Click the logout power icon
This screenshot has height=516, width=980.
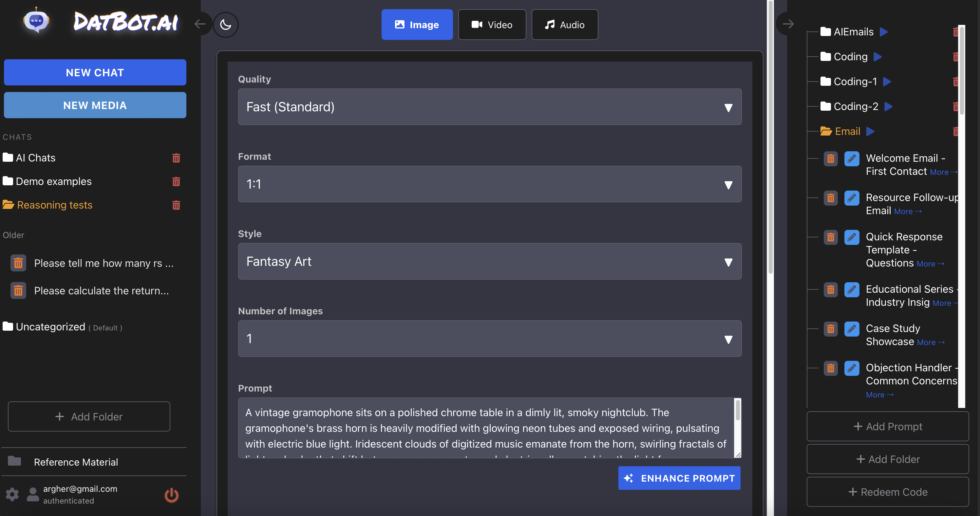(x=171, y=495)
